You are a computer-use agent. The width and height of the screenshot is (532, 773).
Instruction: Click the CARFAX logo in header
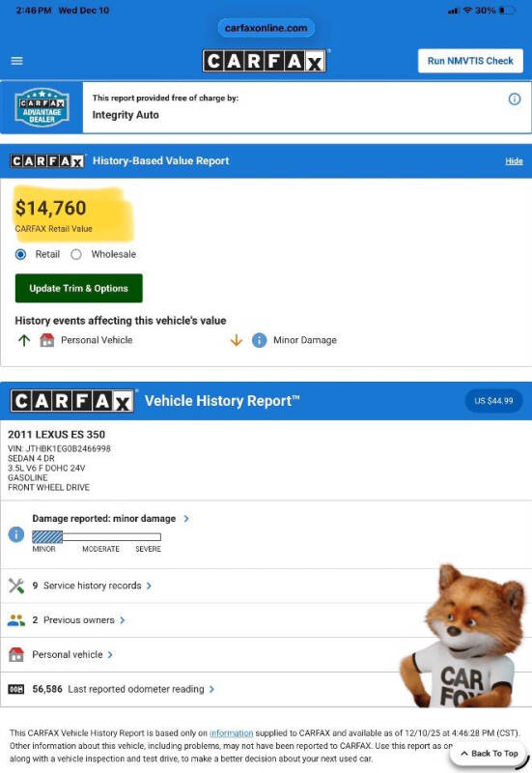click(265, 61)
